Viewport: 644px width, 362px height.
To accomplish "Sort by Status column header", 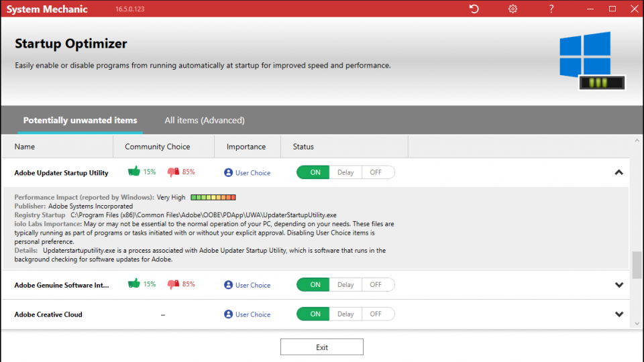I will (344, 147).
